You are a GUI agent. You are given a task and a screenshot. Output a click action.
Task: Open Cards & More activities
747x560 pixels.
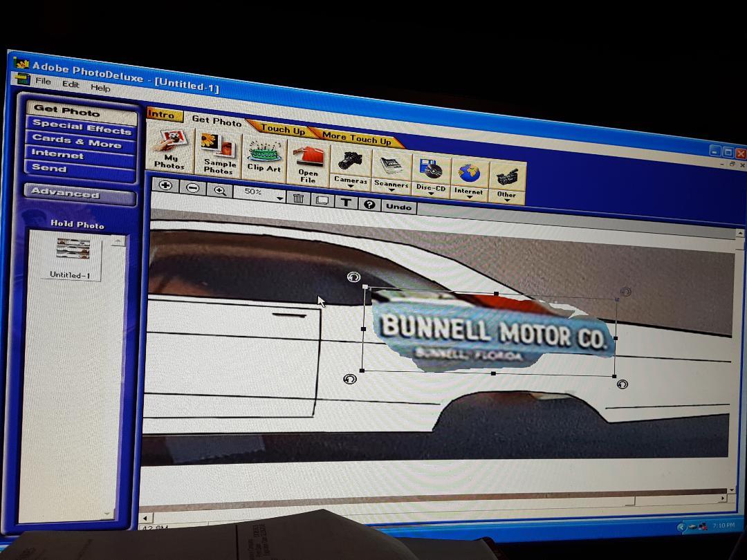[81, 142]
